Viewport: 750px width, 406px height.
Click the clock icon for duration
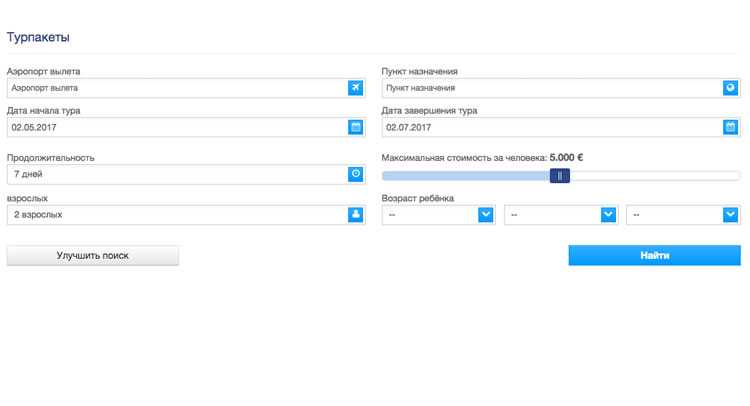tap(355, 174)
